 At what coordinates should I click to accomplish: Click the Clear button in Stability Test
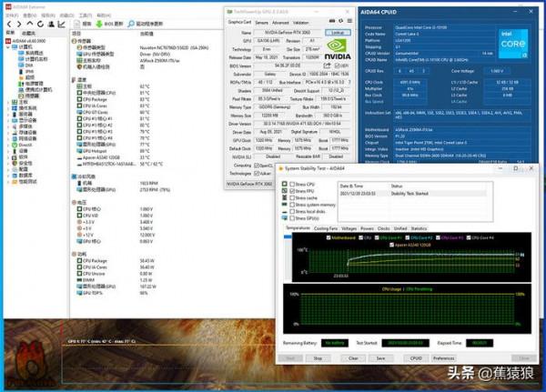click(353, 358)
